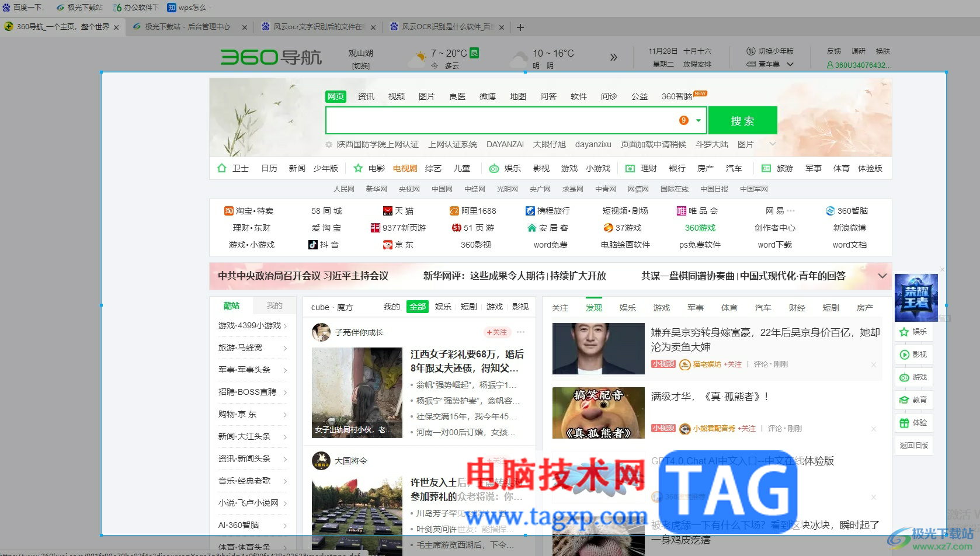980x556 pixels.
Task: Switch to 风云OCR识别是什么软件 tab
Action: coord(447,27)
